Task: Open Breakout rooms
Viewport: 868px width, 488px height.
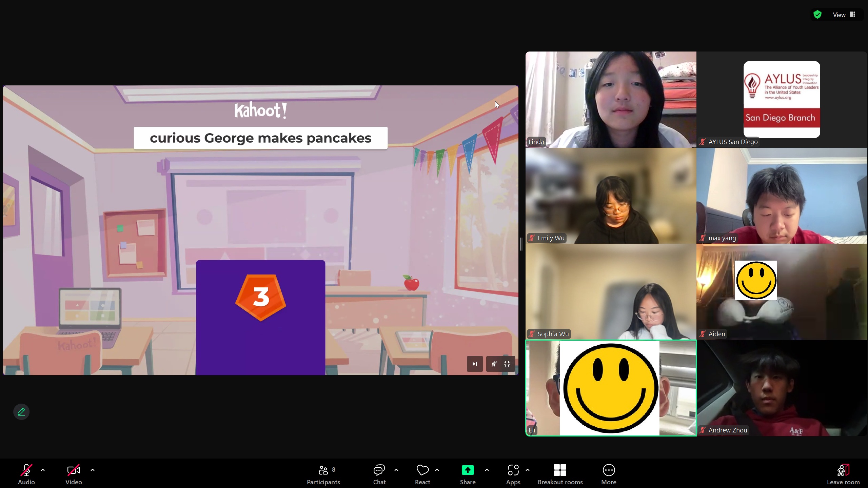Action: point(560,474)
